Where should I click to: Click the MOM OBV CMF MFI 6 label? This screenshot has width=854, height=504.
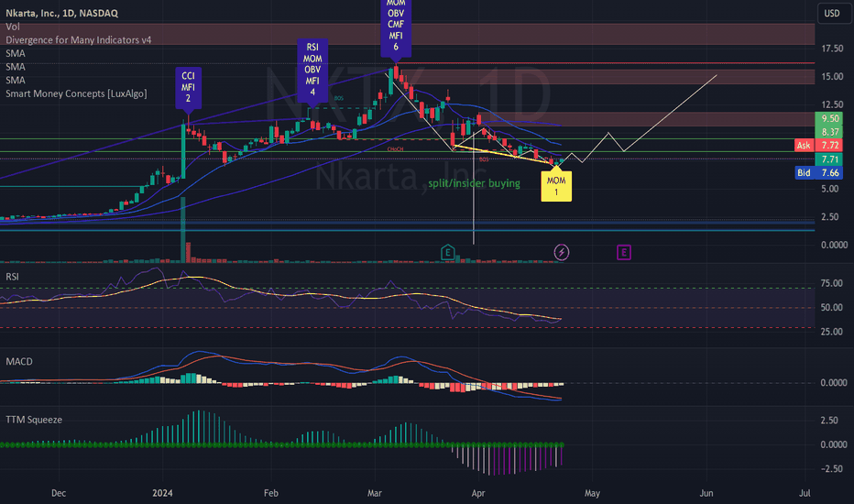coord(396,27)
